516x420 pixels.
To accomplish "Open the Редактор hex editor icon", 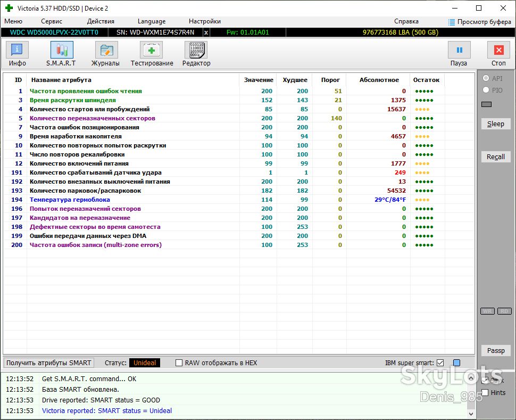I will point(196,50).
